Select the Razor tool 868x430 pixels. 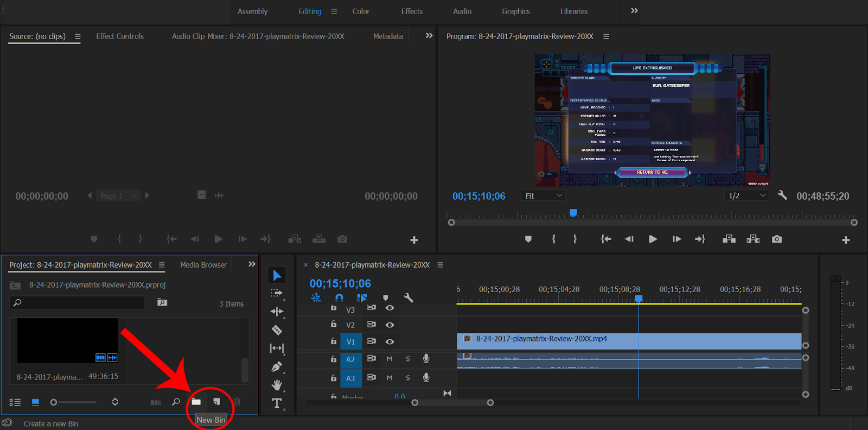(x=277, y=330)
